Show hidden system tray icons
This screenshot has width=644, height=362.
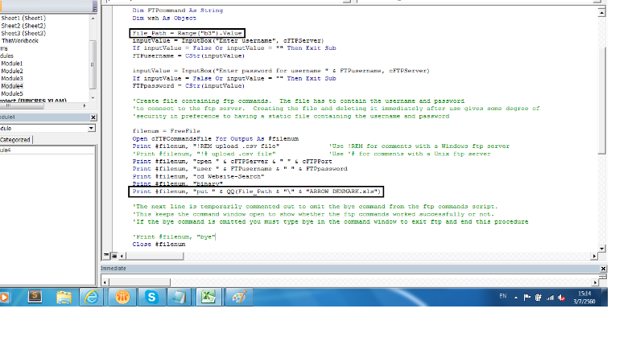(517, 297)
